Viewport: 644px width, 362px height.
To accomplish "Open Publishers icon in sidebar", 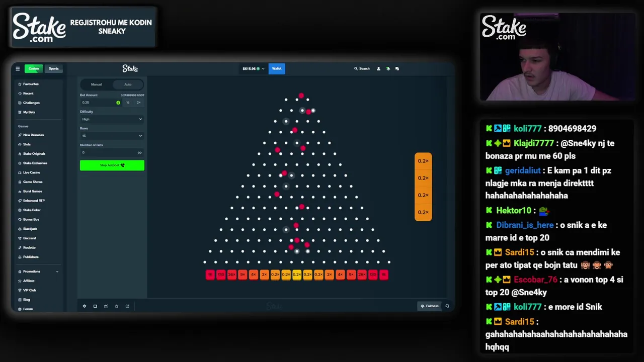I will [20, 257].
